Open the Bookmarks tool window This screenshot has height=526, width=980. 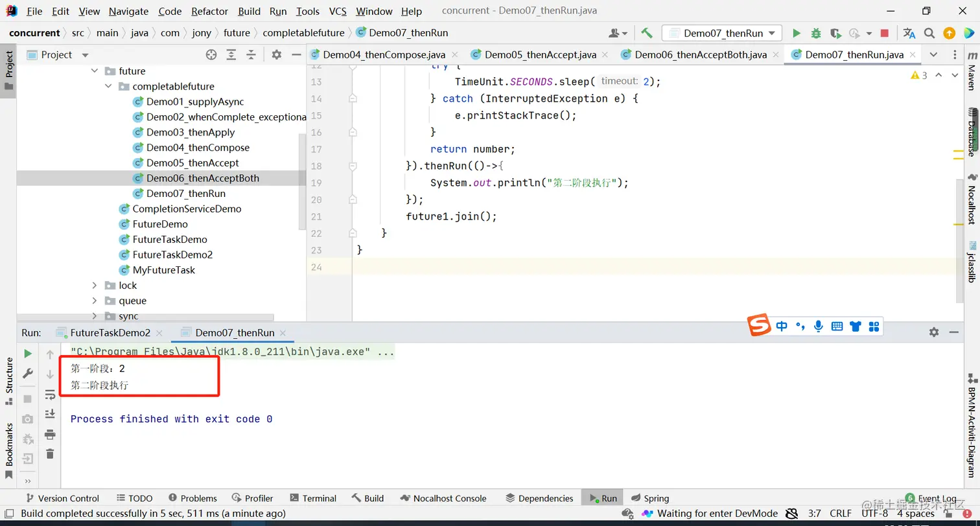point(9,450)
